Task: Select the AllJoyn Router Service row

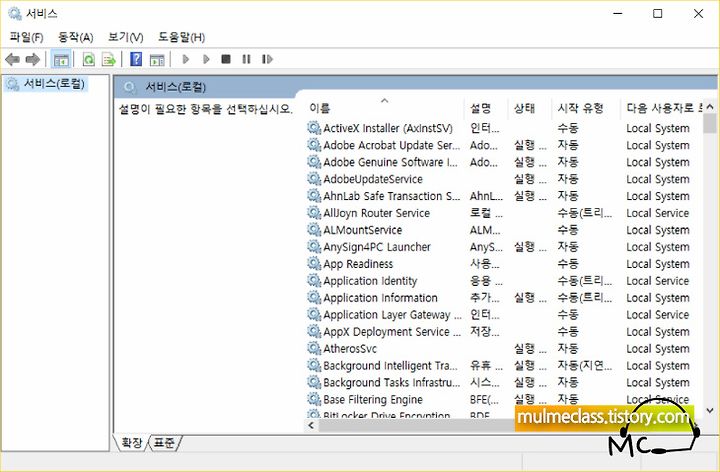Action: pos(503,213)
